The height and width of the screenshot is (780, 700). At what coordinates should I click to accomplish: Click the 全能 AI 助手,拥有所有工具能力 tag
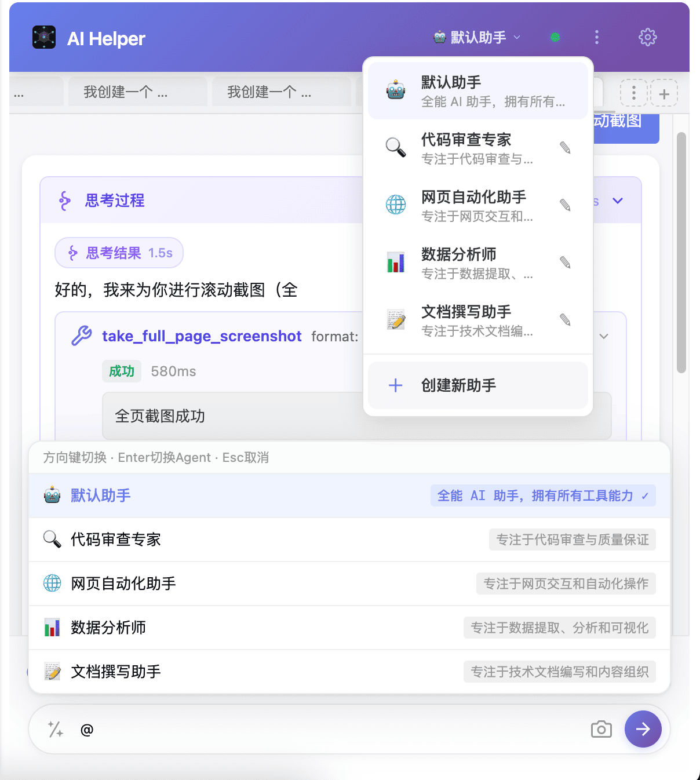543,496
